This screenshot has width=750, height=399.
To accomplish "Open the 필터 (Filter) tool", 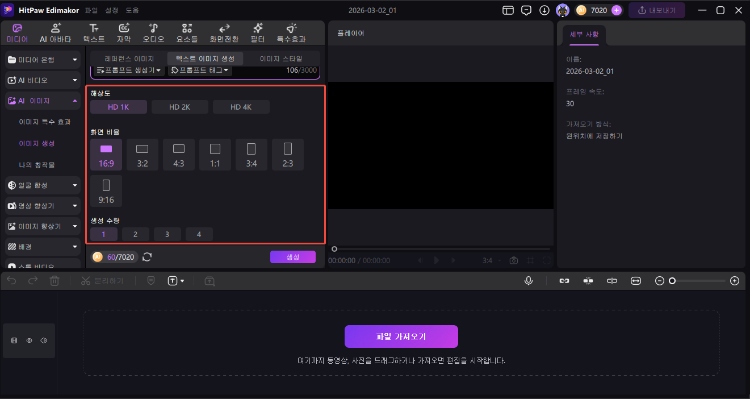I will click(x=258, y=33).
